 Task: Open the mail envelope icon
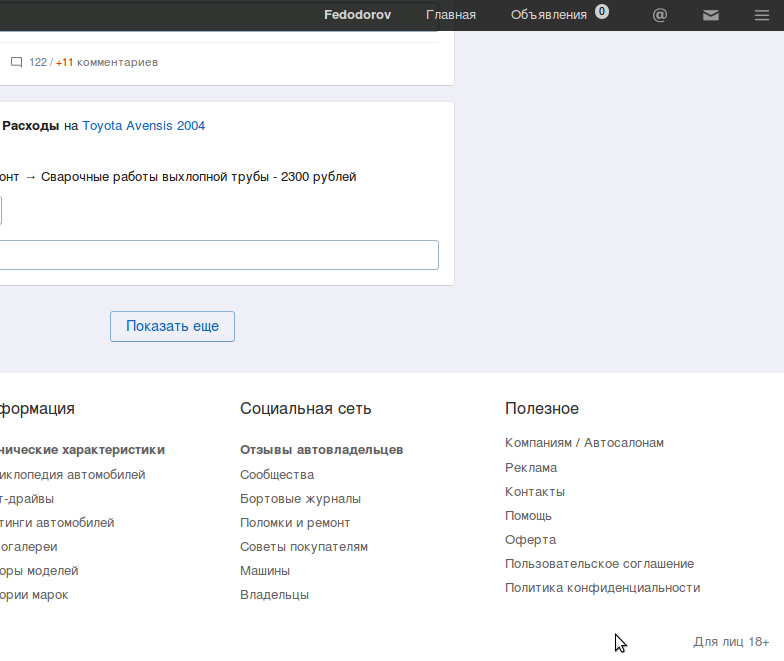[x=710, y=16]
